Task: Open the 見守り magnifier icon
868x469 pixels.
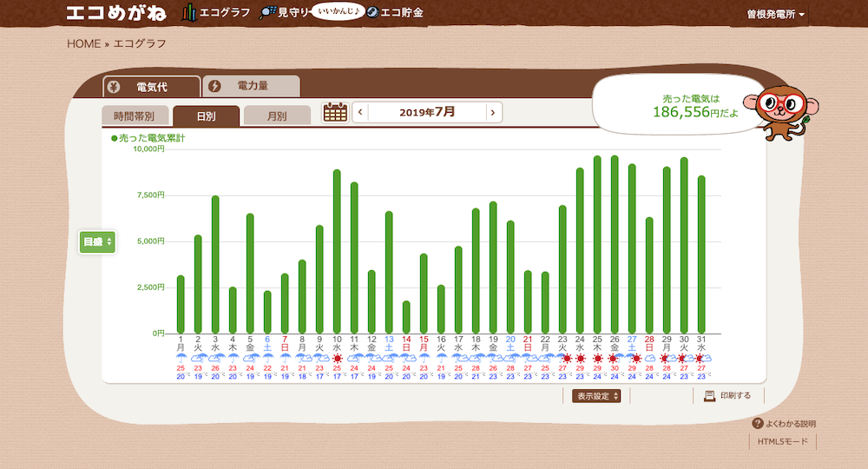Action: 267,12
